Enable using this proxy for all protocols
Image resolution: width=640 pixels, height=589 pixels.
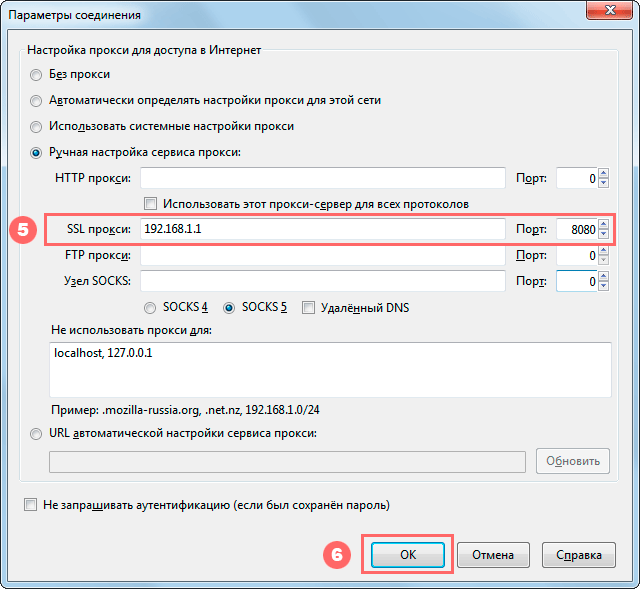click(x=151, y=204)
